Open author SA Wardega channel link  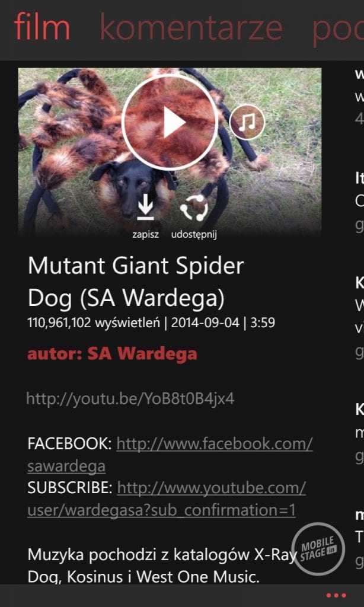tap(112, 354)
